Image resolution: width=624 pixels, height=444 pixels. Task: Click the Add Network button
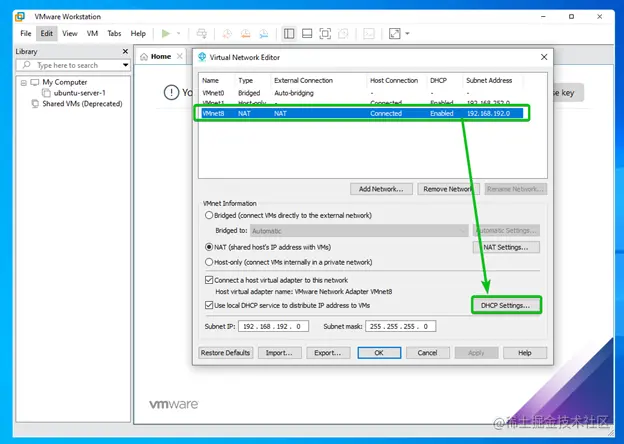click(381, 189)
